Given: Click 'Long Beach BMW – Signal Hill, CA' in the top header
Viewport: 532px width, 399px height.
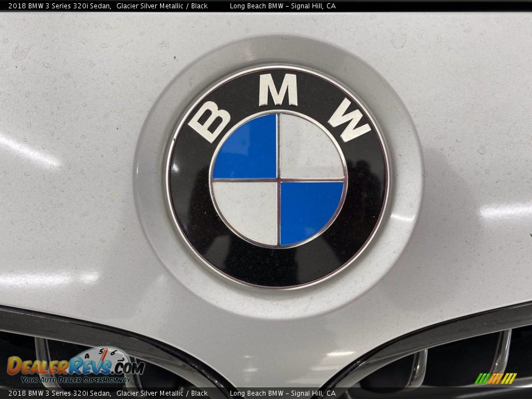Looking at the screenshot, I should (x=283, y=6).
